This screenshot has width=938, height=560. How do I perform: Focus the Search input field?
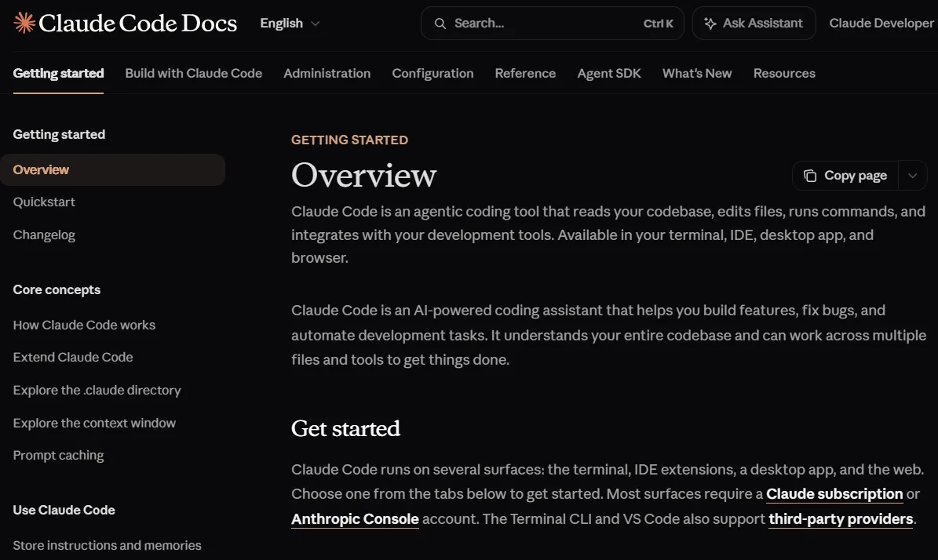coord(552,24)
